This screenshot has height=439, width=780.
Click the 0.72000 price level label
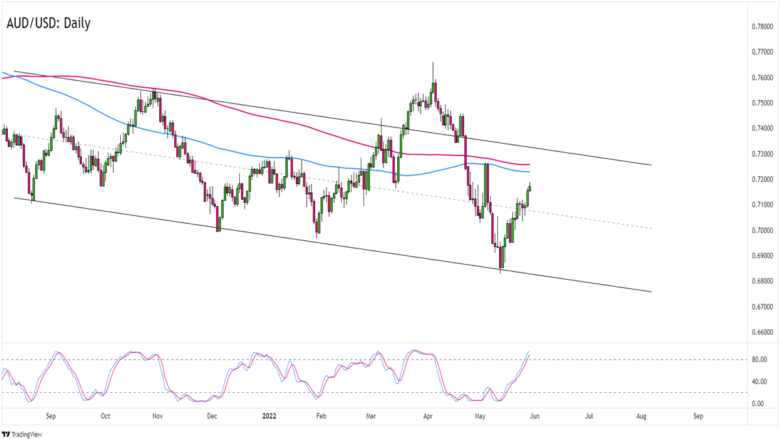point(762,179)
